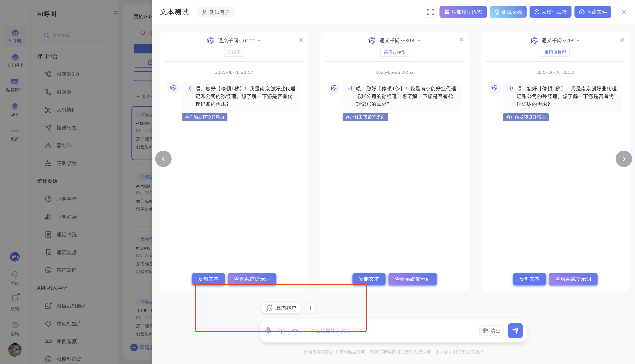Click 查看系统提示词 in the 3-30B card

(413, 279)
